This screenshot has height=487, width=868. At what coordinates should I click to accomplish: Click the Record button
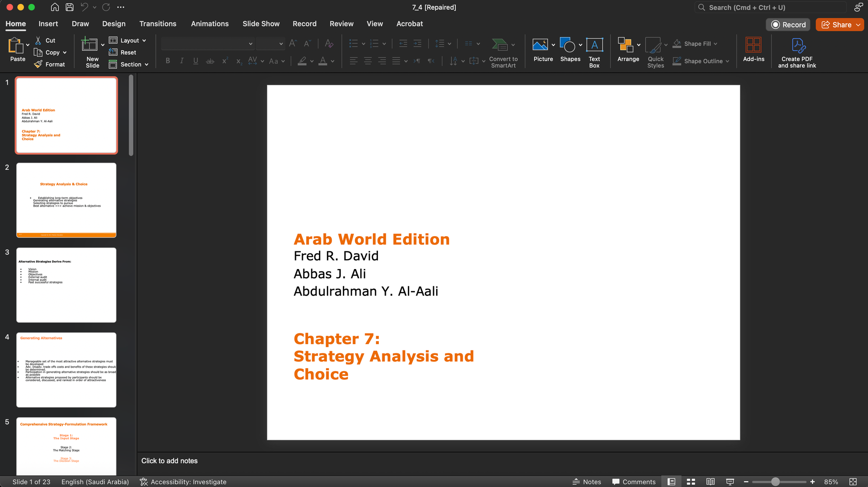788,25
